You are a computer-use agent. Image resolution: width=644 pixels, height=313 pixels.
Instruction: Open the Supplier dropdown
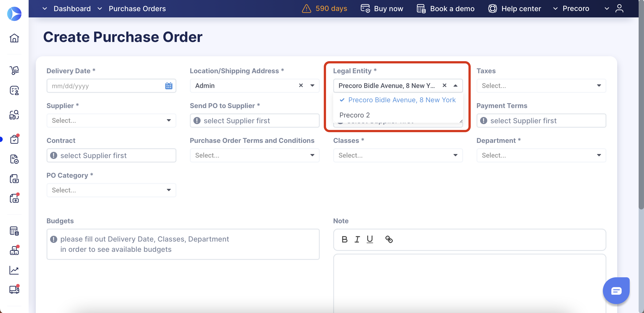click(111, 121)
